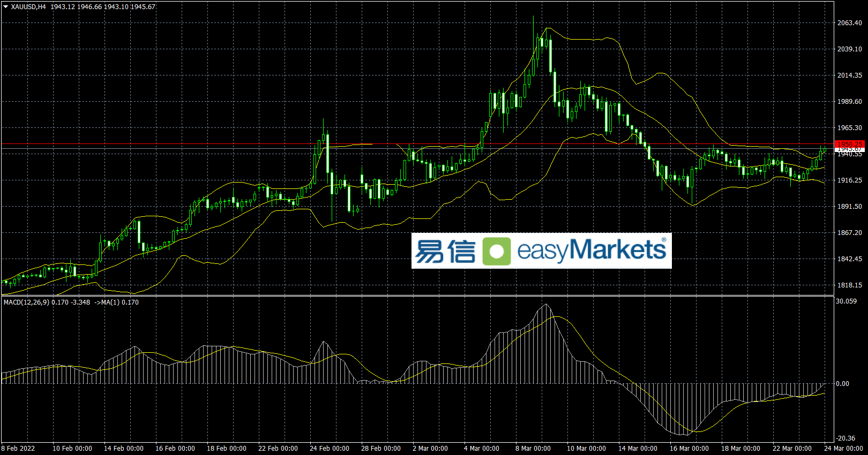Click the 1891.50 price axis label
868x455 pixels.
pos(850,207)
